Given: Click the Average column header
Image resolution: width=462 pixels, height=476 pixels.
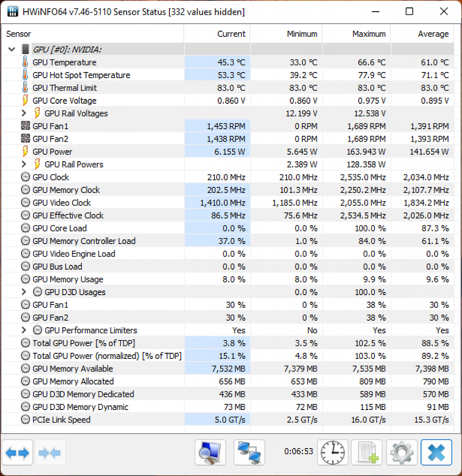Looking at the screenshot, I should click(x=422, y=33).
